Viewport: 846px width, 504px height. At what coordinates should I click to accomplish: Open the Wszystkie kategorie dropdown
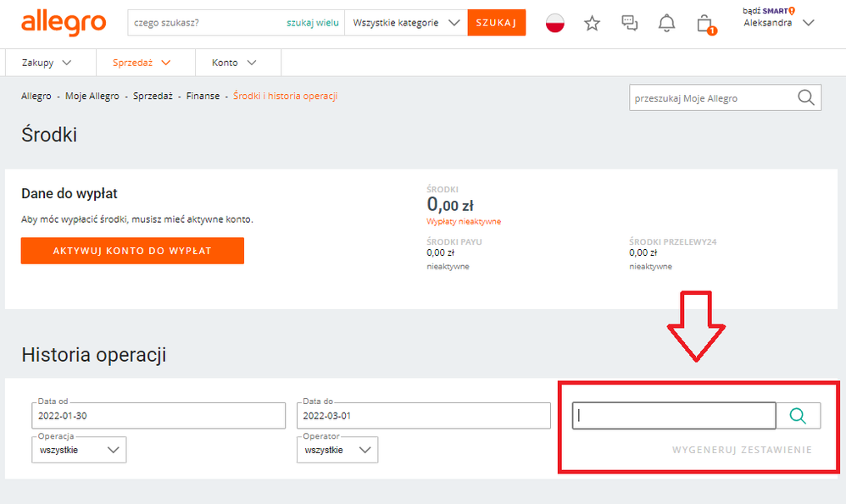[406, 23]
